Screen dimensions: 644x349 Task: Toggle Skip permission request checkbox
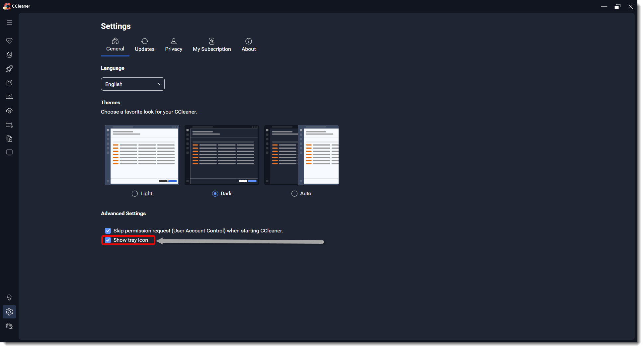coord(108,231)
